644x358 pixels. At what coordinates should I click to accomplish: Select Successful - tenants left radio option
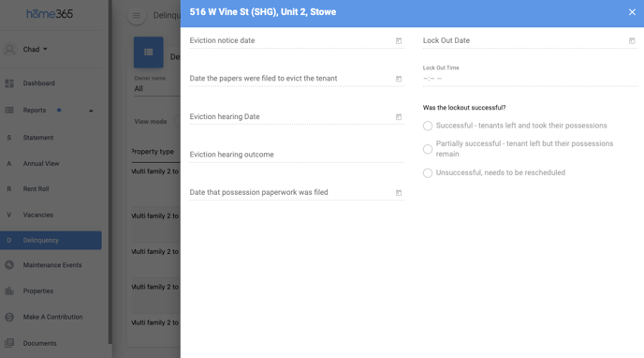[428, 126]
